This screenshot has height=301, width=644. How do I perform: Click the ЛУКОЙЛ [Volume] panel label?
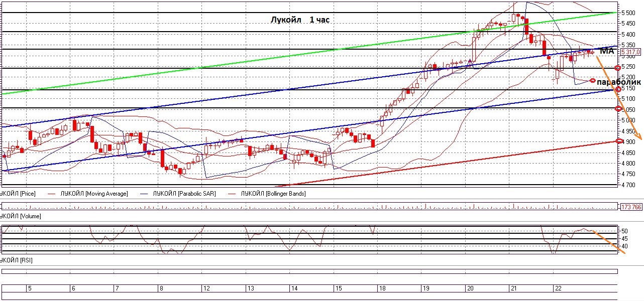(21, 216)
